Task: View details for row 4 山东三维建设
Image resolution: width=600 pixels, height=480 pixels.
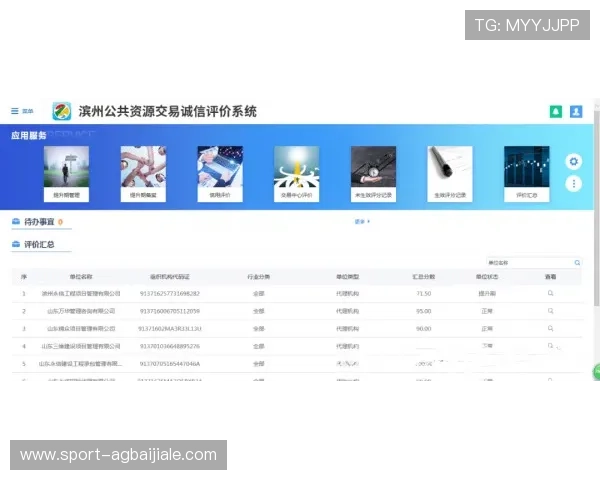Action: 550,346
